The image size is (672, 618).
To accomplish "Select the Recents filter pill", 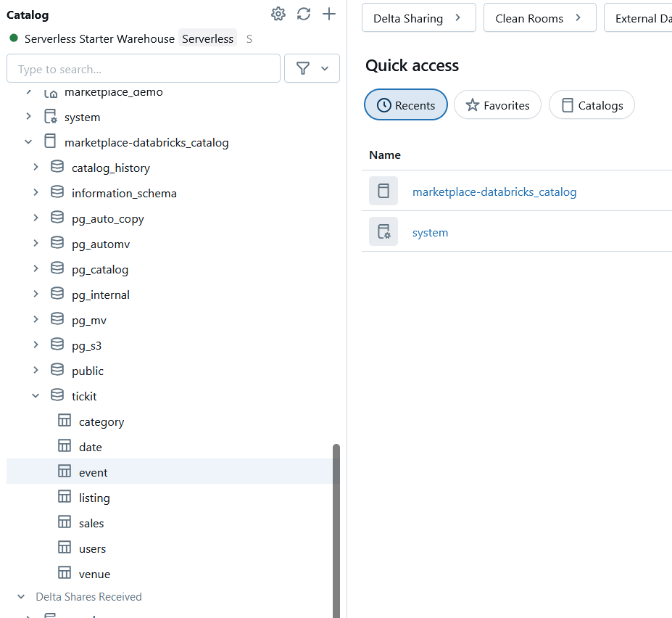I will pyautogui.click(x=406, y=105).
